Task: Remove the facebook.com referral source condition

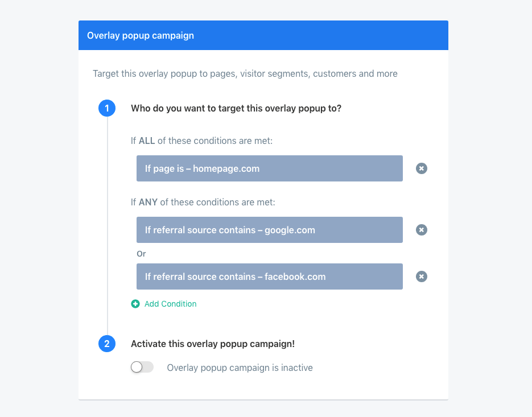Action: coord(421,276)
